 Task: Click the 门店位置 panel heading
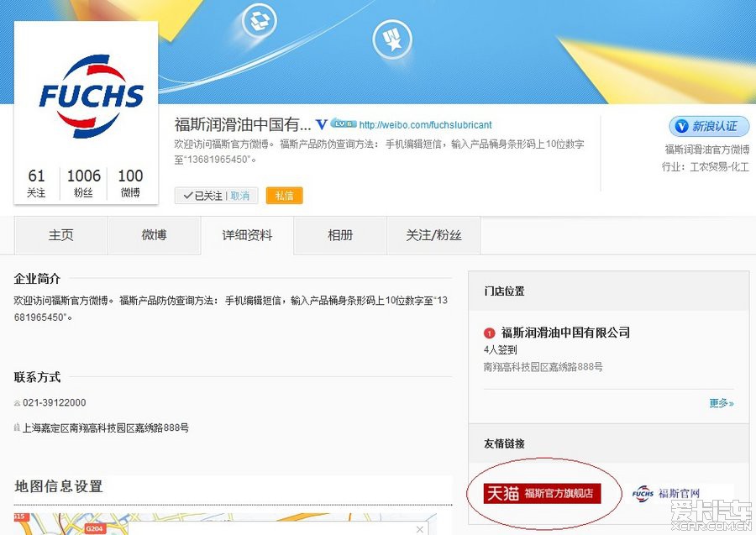pyautogui.click(x=504, y=291)
